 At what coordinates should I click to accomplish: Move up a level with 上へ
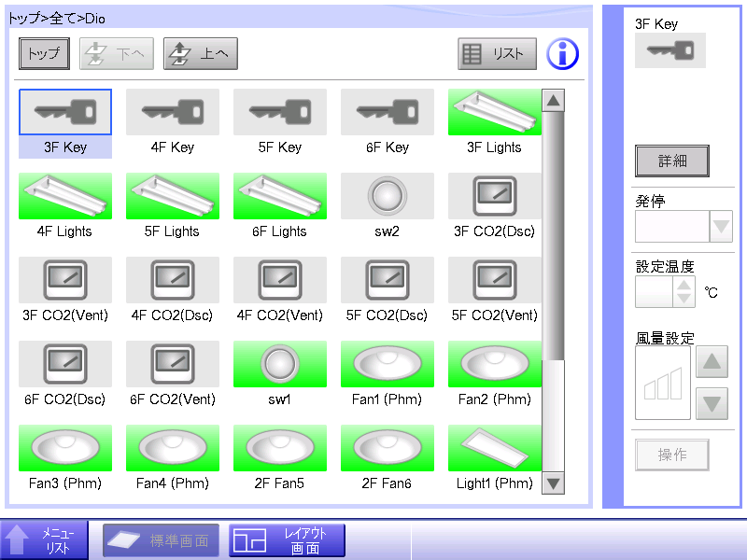(201, 54)
